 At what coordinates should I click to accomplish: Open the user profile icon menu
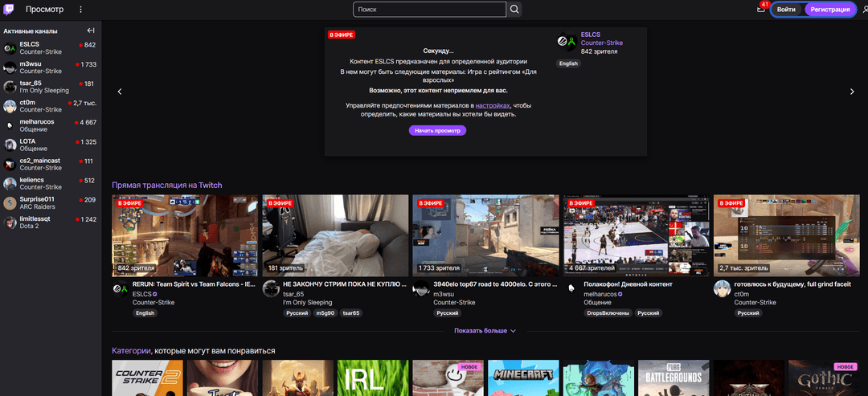(x=866, y=10)
